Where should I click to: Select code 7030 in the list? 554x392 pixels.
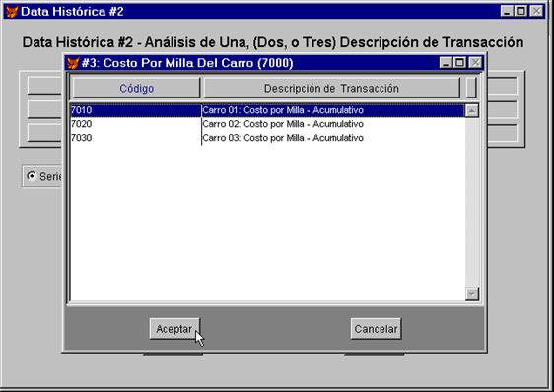pos(81,138)
